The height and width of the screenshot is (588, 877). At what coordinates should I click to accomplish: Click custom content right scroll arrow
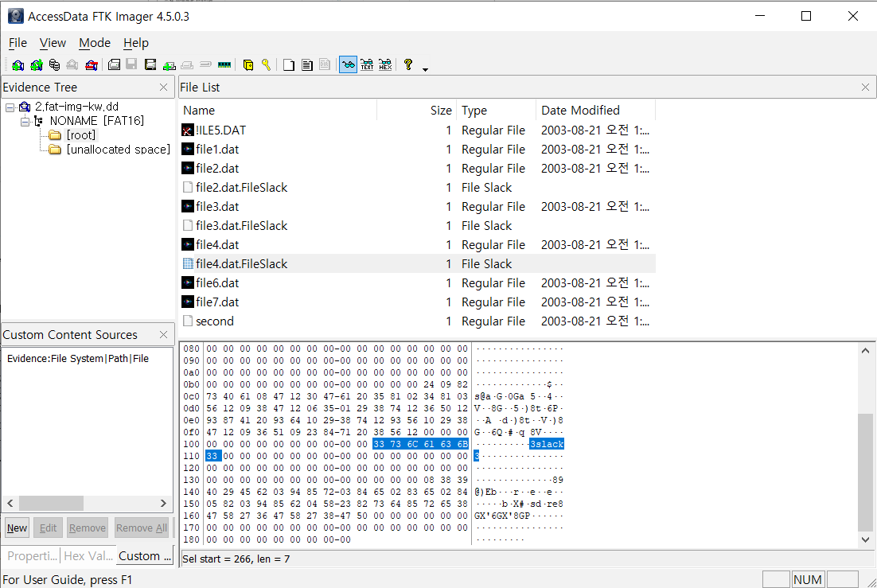(x=163, y=503)
